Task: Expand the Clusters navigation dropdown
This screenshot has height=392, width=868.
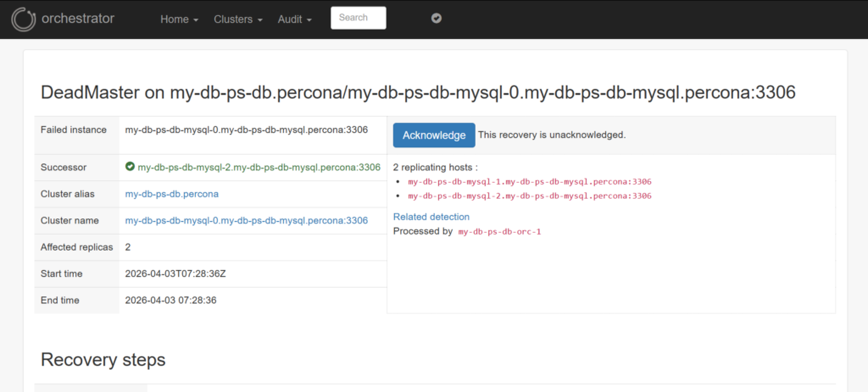Action: tap(237, 19)
